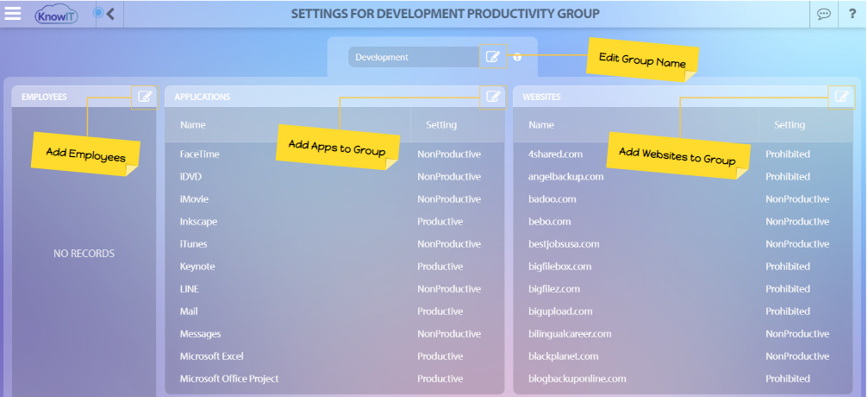Select the iMovie application row
This screenshot has width=868, height=397.
pyautogui.click(x=334, y=199)
